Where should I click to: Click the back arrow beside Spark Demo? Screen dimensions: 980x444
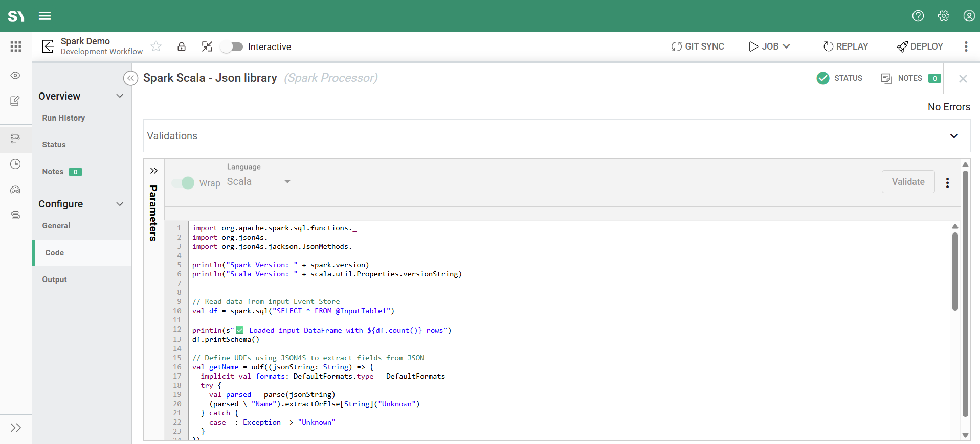tap(48, 46)
